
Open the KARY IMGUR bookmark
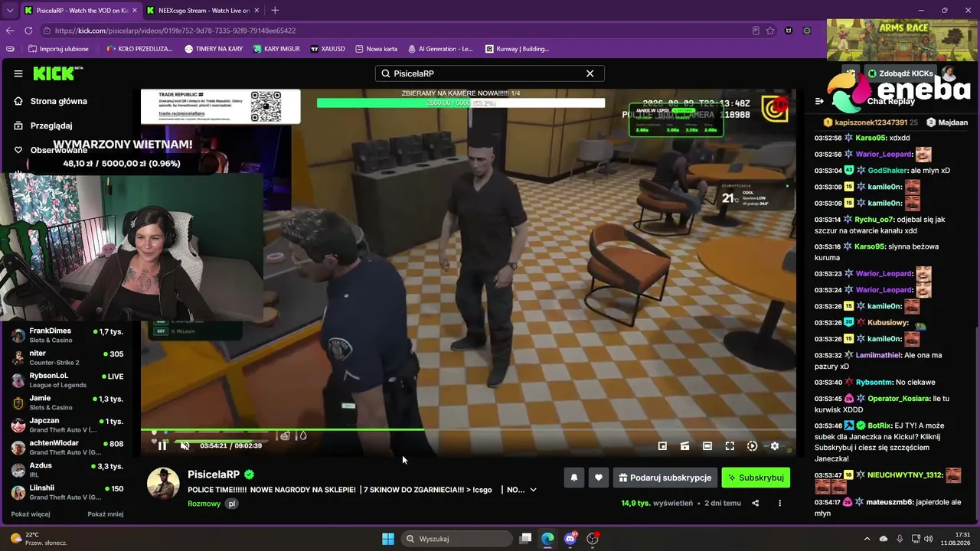coord(276,49)
